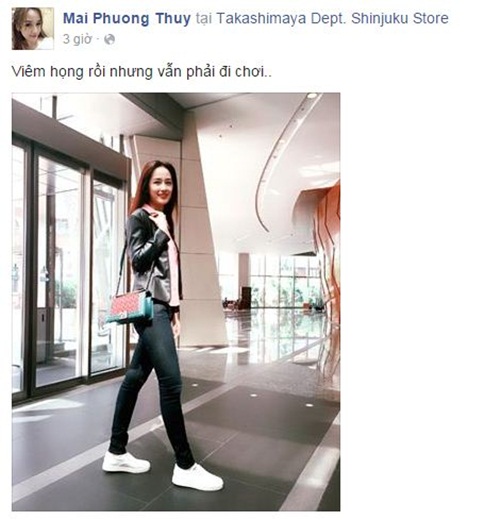Click the globe public privacy icon
This screenshot has width=500, height=520.
point(110,40)
